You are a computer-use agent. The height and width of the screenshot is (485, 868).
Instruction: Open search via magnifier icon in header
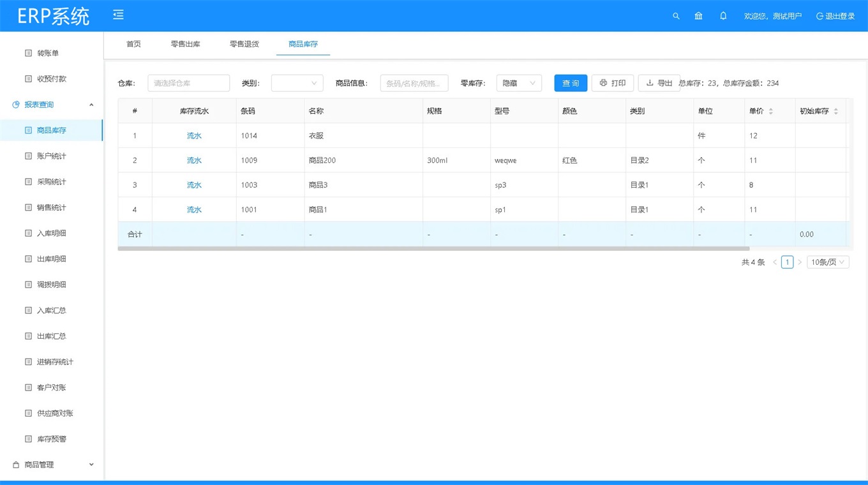pyautogui.click(x=676, y=16)
